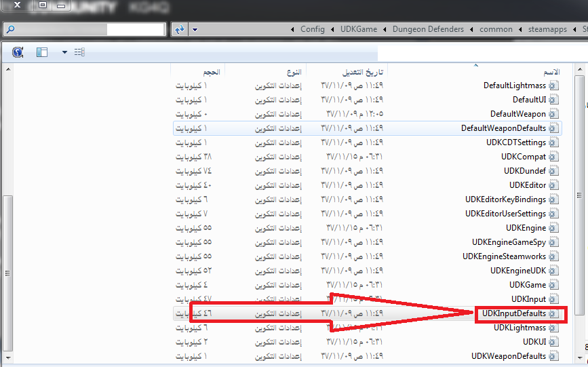This screenshot has height=367, width=588.
Task: Select the UDKEngineUDK file icon
Action: click(553, 271)
